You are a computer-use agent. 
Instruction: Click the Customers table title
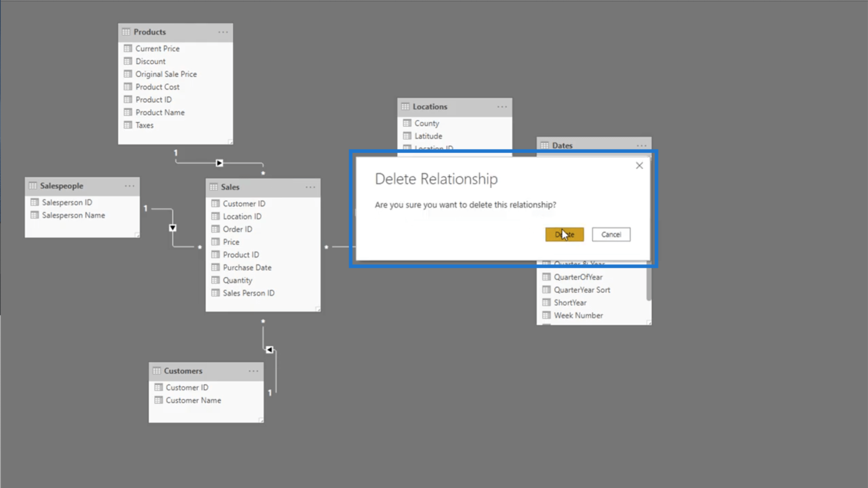point(183,371)
